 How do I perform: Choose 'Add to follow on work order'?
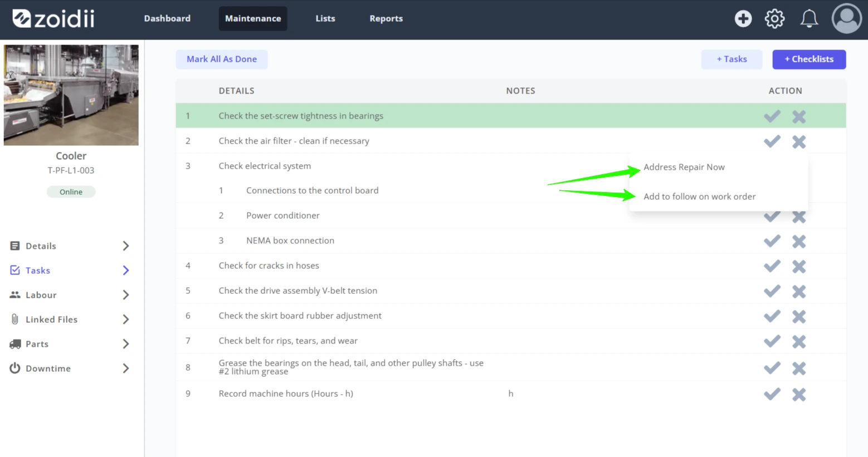pyautogui.click(x=700, y=196)
